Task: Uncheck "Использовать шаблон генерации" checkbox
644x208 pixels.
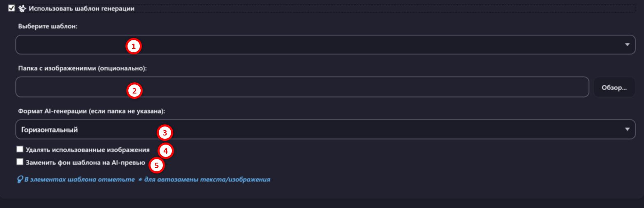Action: (x=12, y=8)
